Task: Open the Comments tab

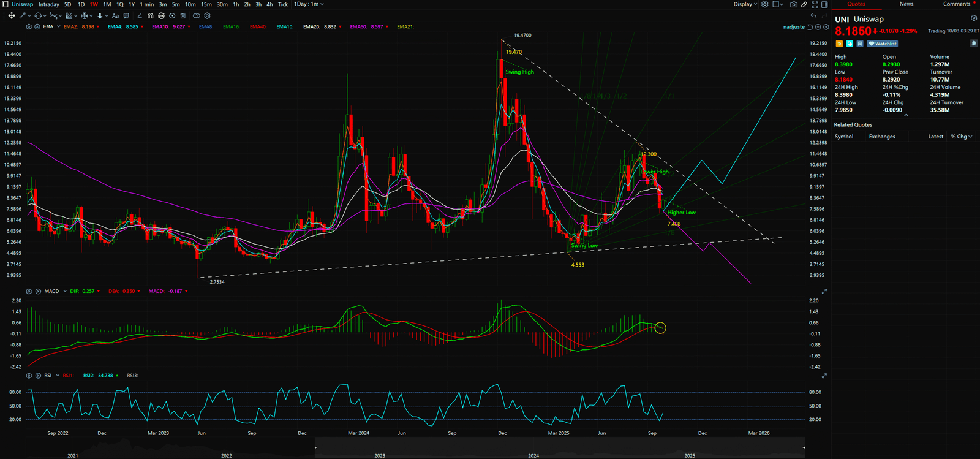Action: click(x=956, y=4)
